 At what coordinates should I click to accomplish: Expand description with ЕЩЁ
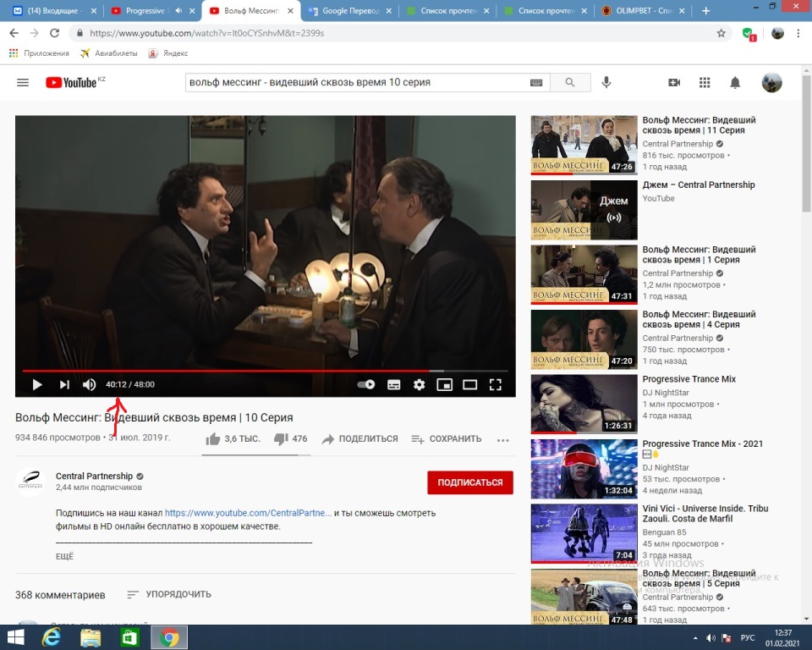click(65, 556)
